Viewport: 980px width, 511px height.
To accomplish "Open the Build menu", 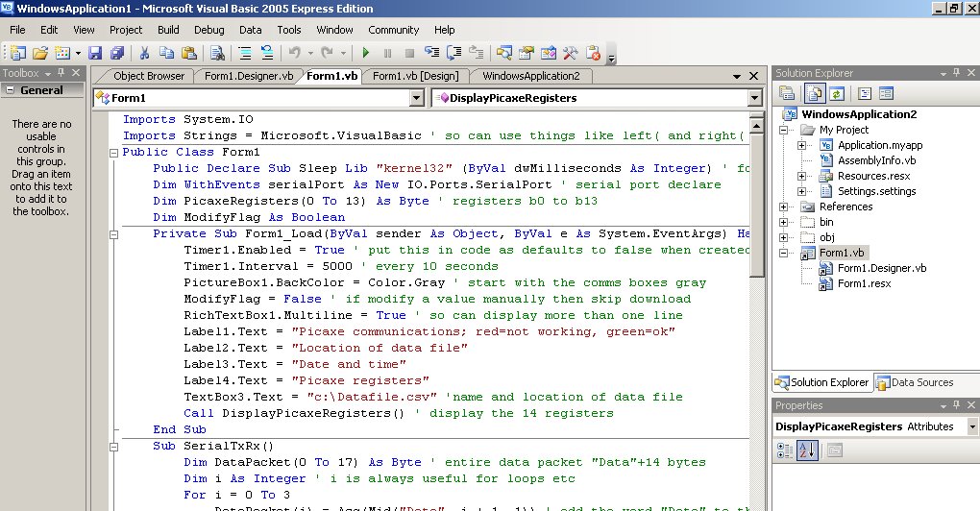I will tap(168, 30).
